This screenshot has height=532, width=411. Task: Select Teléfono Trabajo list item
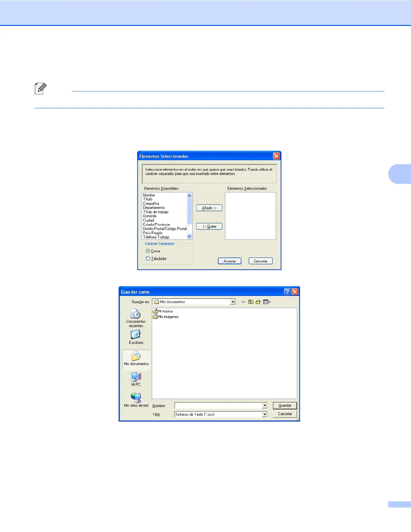[x=156, y=237]
